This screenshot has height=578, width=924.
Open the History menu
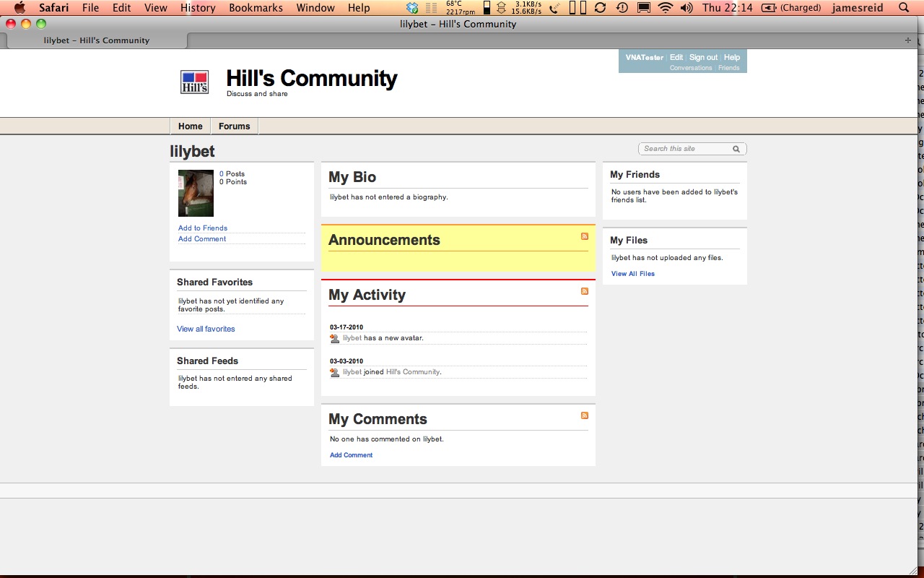click(x=198, y=8)
